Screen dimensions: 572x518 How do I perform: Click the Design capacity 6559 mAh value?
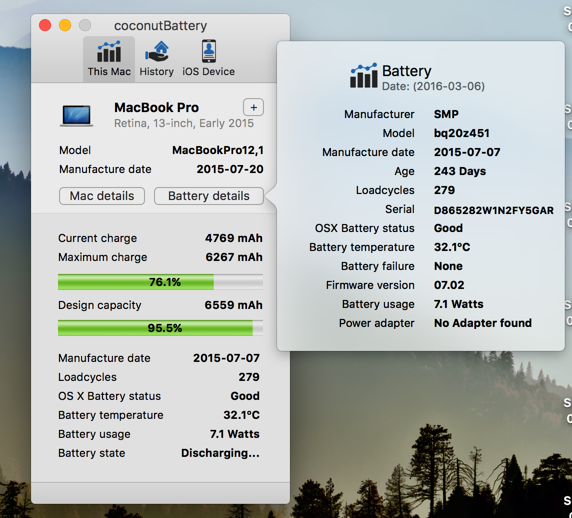point(233,305)
